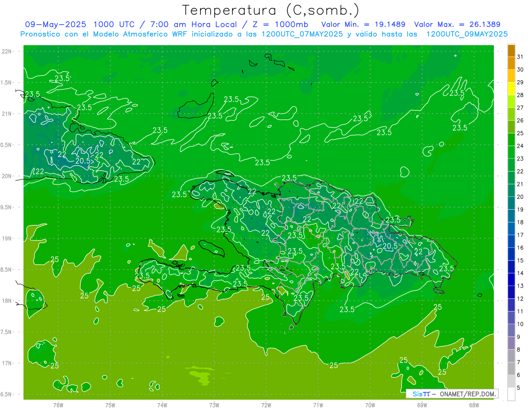Click the "18N" latitude axis label
The image size is (532, 411).
[7, 301]
